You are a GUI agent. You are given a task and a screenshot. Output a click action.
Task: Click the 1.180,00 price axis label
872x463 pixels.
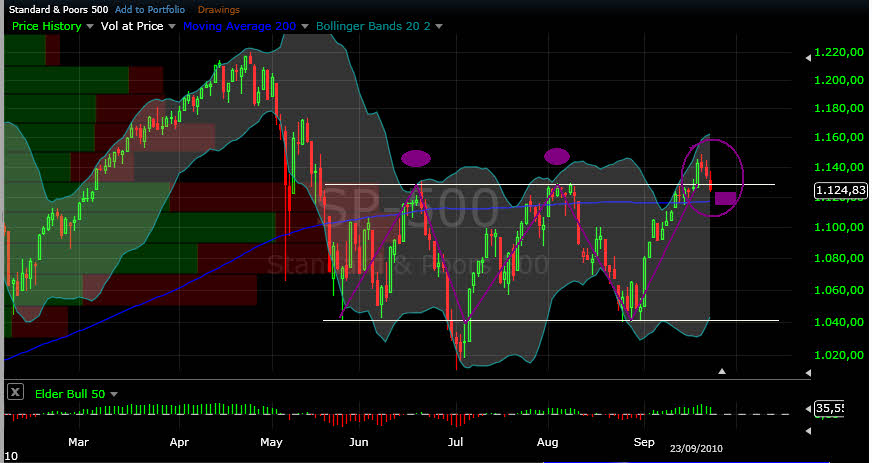[839, 108]
